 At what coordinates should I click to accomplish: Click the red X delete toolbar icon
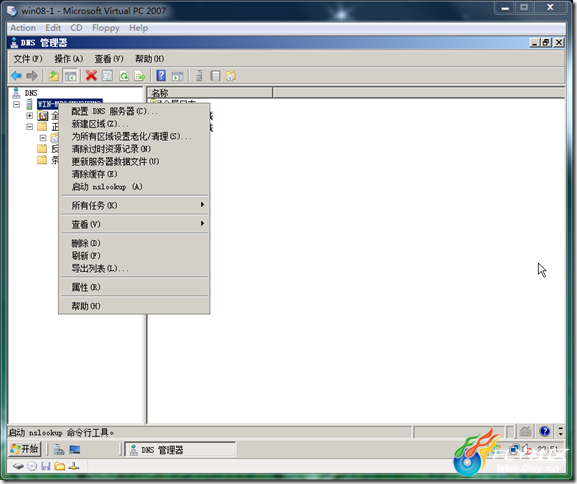coord(91,76)
